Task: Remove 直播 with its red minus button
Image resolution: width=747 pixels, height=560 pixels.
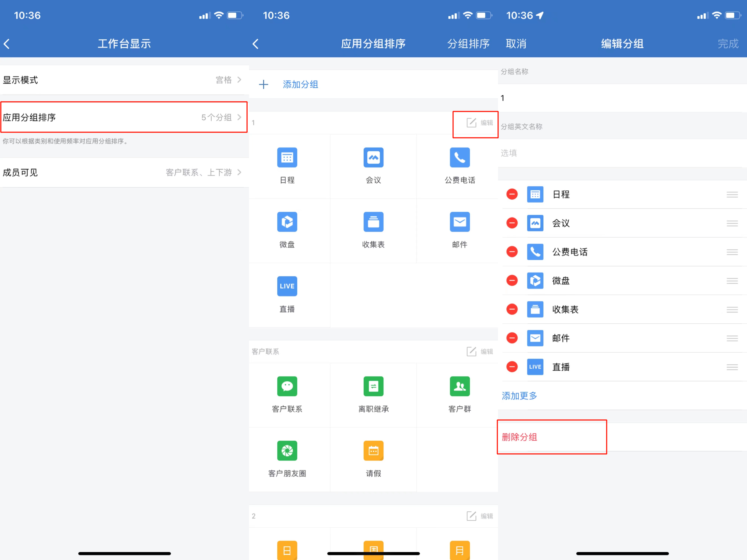Action: 512,367
